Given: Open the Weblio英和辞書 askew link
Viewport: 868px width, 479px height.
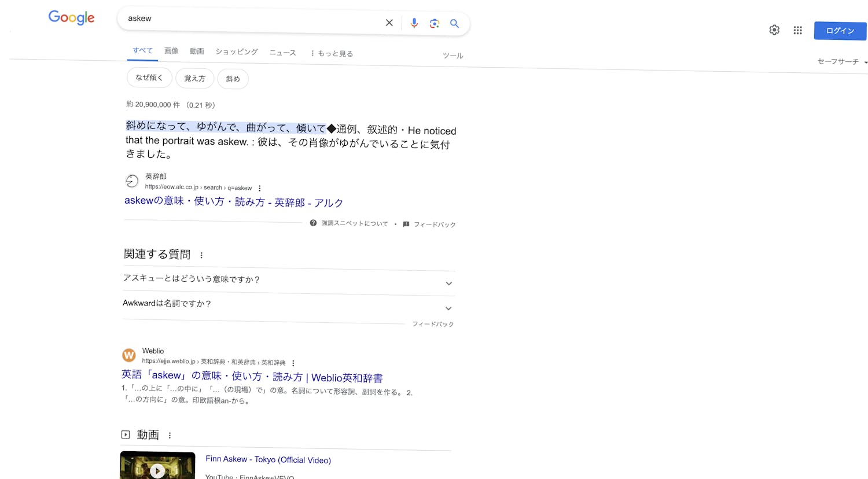Looking at the screenshot, I should 252,377.
